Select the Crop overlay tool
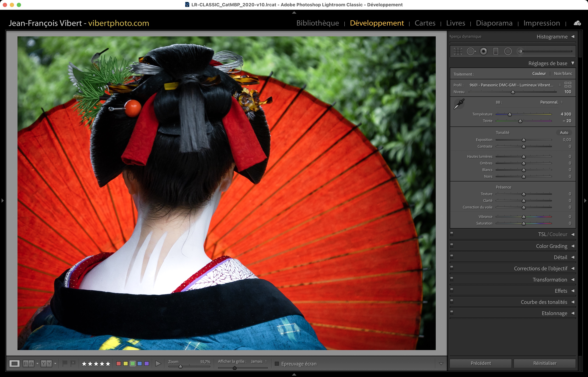This screenshot has height=377, width=588. pos(458,51)
